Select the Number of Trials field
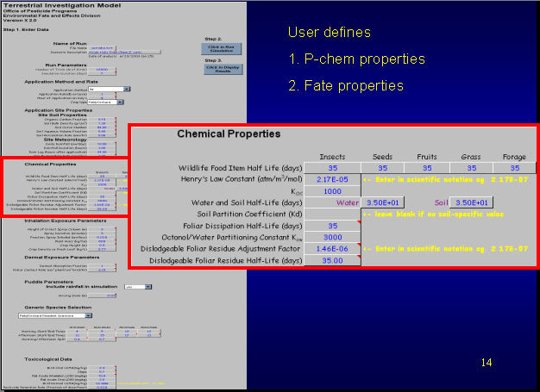 click(102, 70)
